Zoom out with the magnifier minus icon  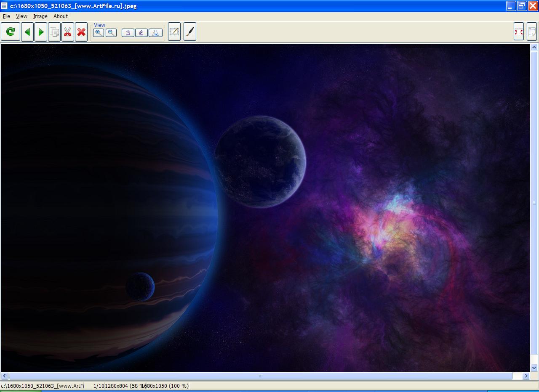[111, 33]
